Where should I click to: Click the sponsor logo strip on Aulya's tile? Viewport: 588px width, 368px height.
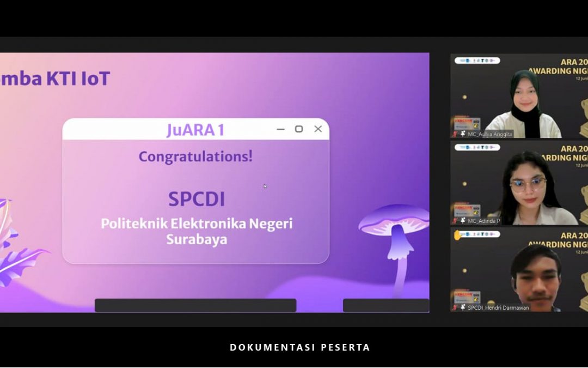(477, 61)
